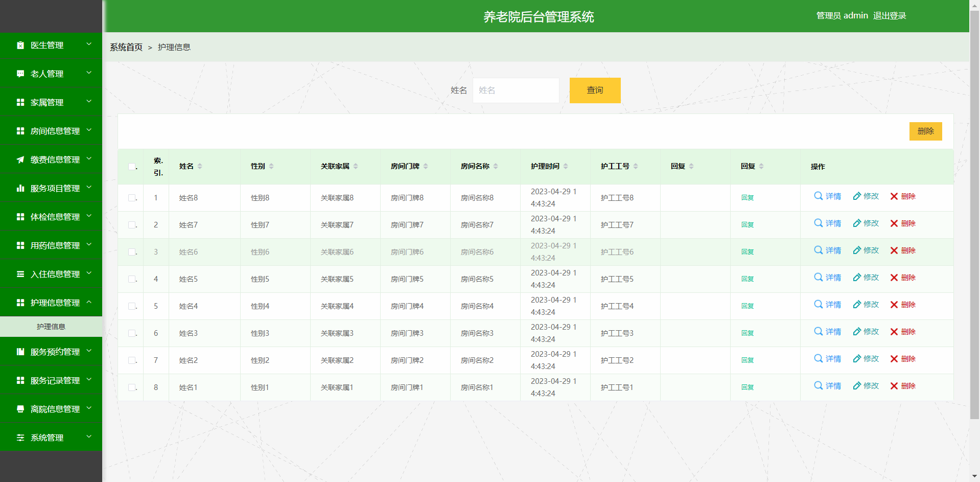This screenshot has height=482, width=980.
Task: Expand 医生管理 menu chevron
Action: tap(89, 44)
